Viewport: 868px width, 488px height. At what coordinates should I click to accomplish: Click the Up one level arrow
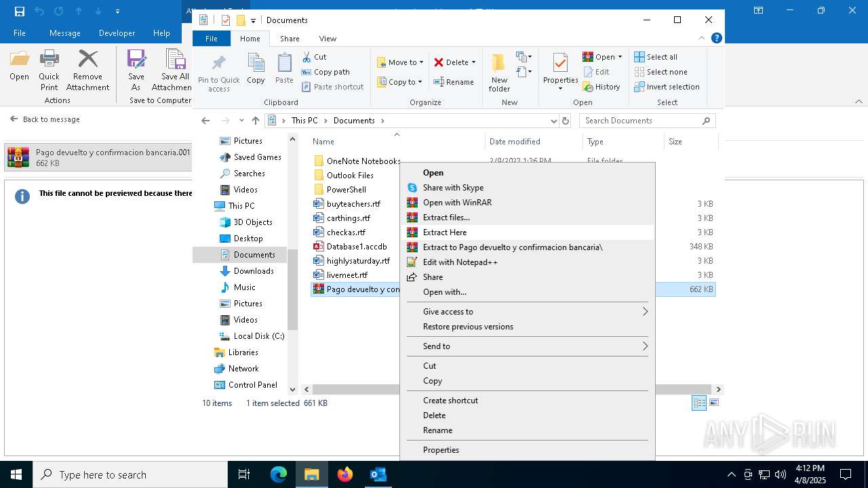coord(255,121)
